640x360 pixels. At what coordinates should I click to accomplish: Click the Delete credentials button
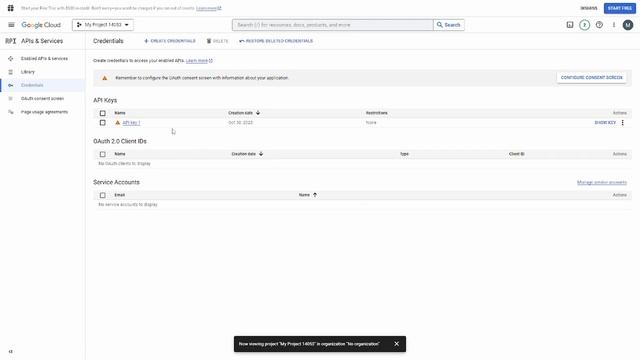(217, 41)
